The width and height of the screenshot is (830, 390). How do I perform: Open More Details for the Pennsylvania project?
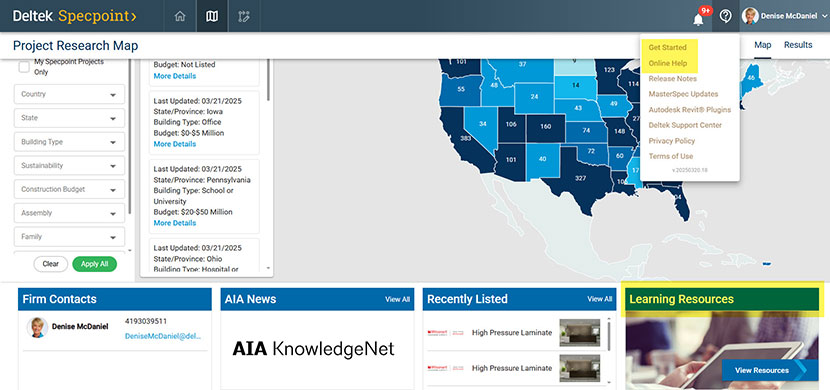[x=175, y=223]
